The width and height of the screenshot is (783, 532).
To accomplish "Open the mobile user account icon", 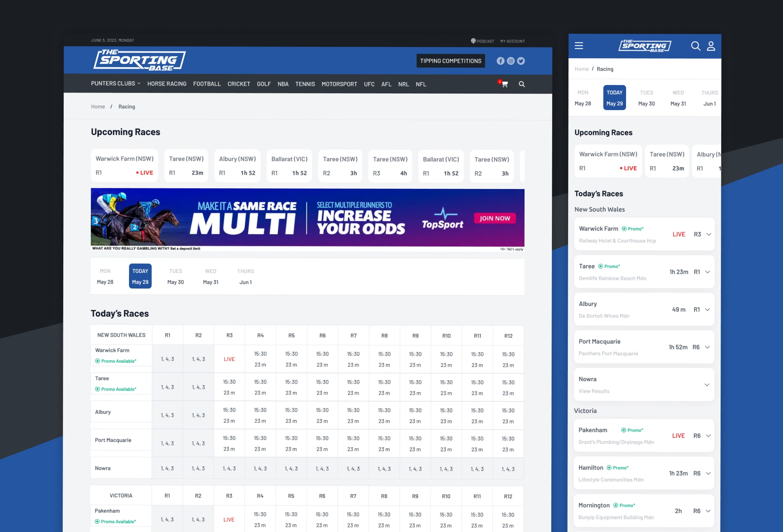I will [711, 46].
